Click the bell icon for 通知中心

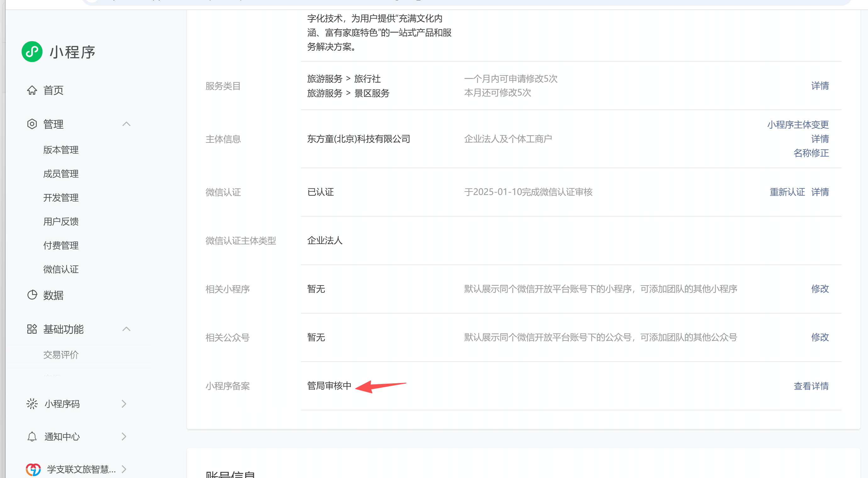click(32, 436)
